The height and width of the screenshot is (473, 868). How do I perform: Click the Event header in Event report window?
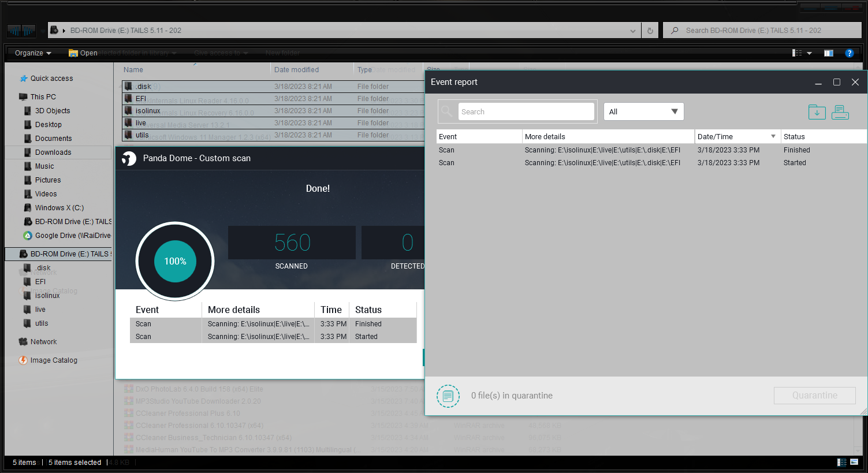coord(479,137)
